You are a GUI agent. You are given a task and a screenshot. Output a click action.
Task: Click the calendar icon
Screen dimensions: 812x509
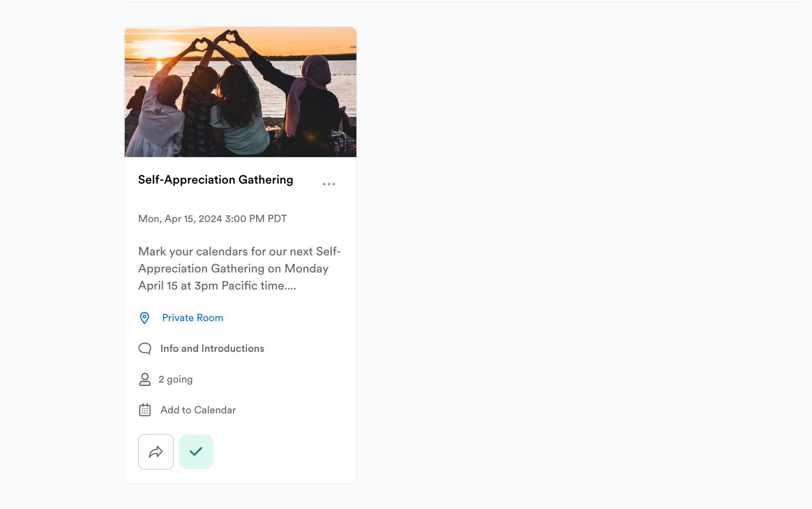pos(145,410)
